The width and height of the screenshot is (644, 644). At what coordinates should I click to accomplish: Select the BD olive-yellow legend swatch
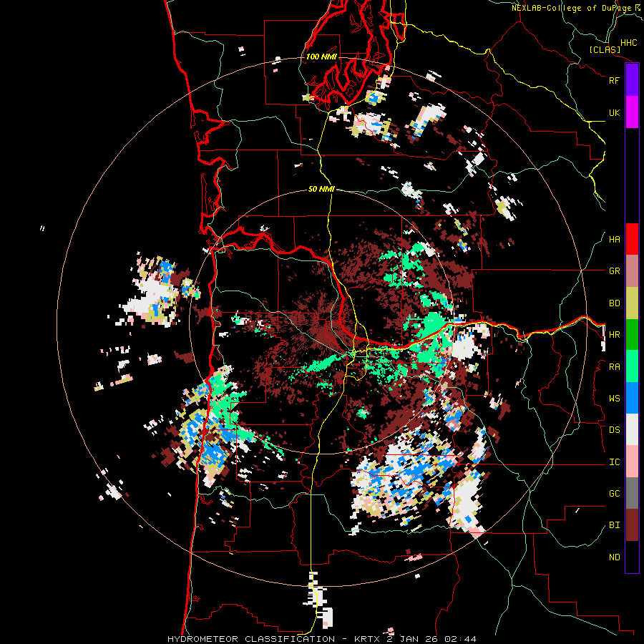click(x=632, y=303)
